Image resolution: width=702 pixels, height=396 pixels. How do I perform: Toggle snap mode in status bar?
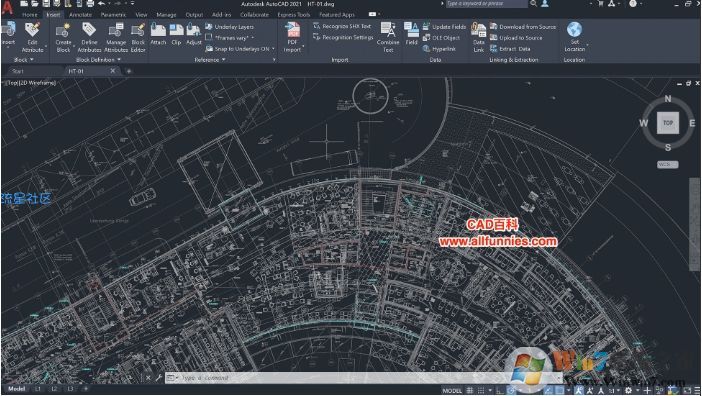click(480, 390)
